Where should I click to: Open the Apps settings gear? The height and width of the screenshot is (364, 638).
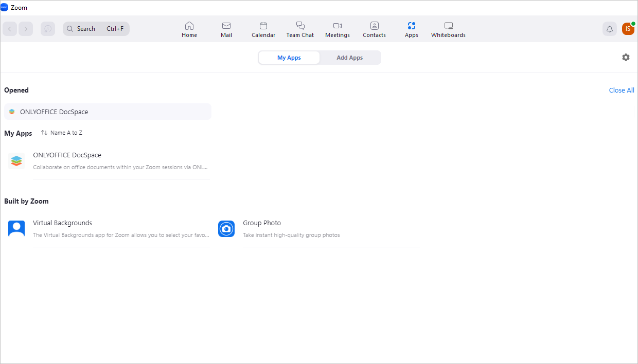tap(626, 58)
